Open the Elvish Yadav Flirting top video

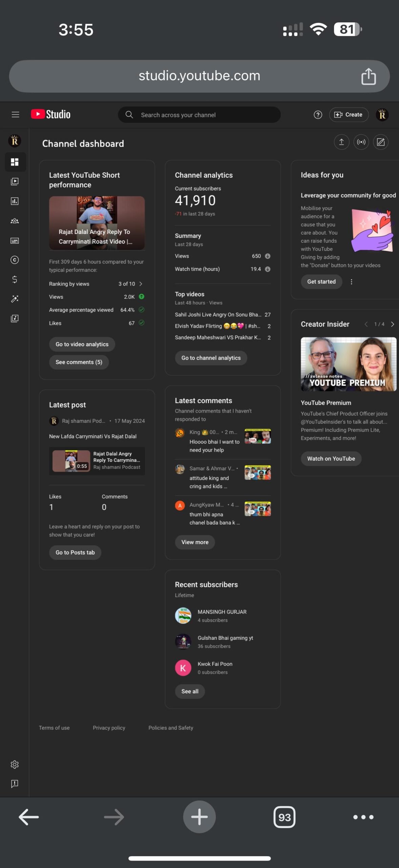click(x=223, y=326)
